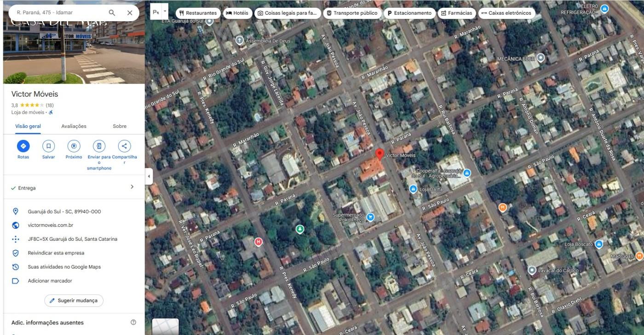644x335 pixels.
Task: Click the Madrugas restaurant marker
Action: pyautogui.click(x=639, y=256)
